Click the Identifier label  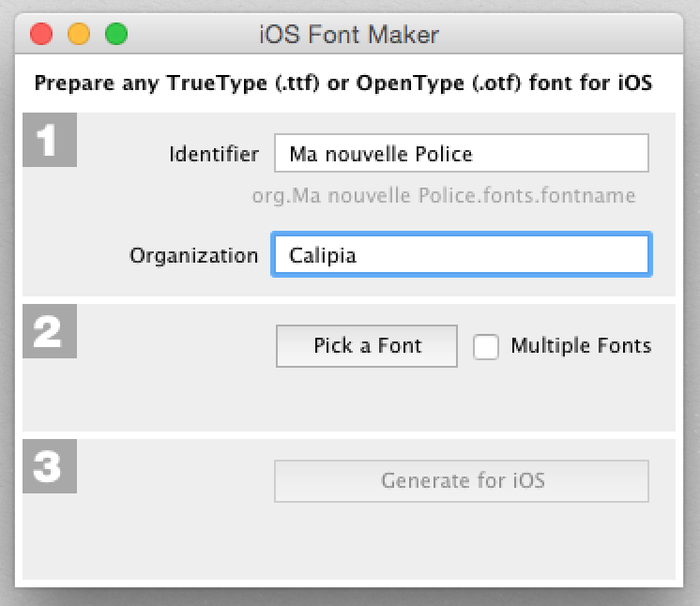click(x=214, y=154)
